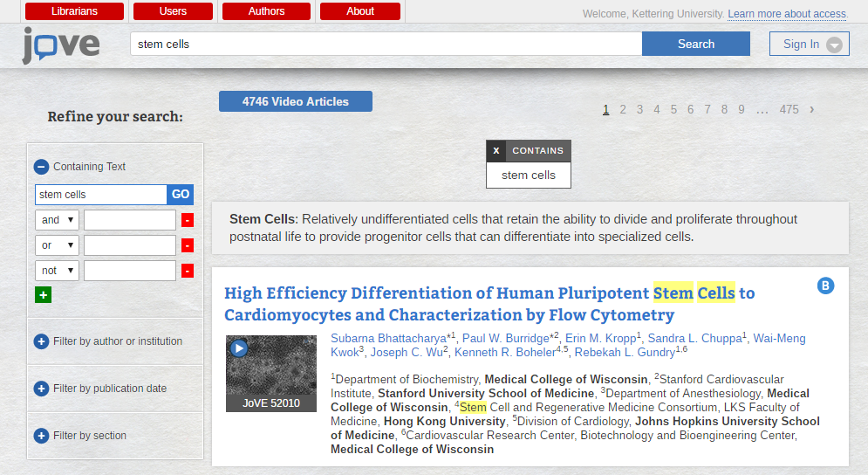This screenshot has width=868, height=475.
Task: Go to results page 9
Action: (742, 110)
